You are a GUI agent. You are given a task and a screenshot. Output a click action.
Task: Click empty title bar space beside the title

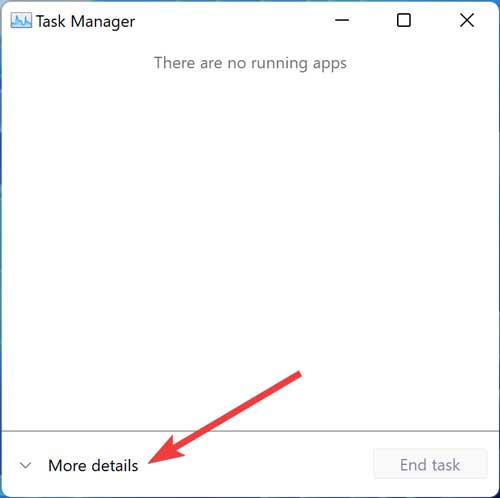click(233, 21)
